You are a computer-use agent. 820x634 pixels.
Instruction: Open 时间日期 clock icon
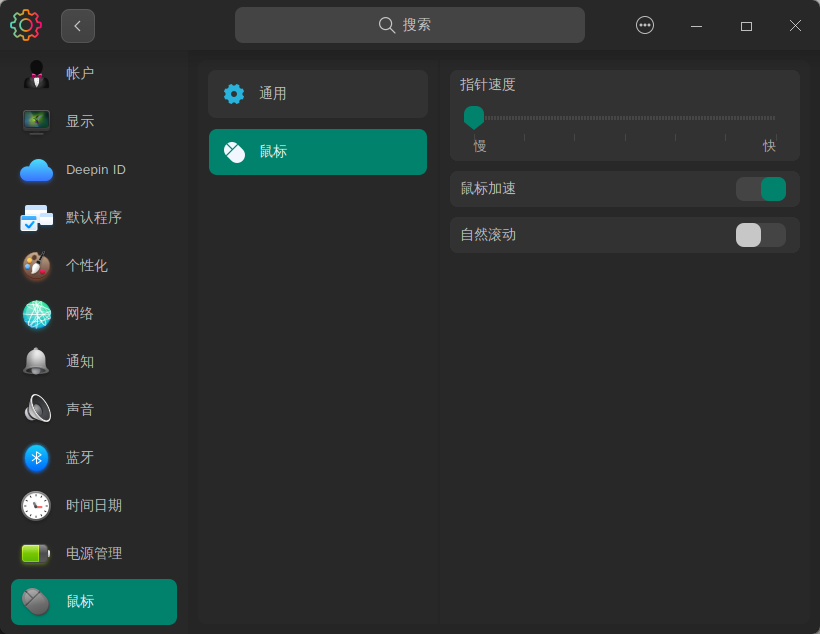[36, 506]
